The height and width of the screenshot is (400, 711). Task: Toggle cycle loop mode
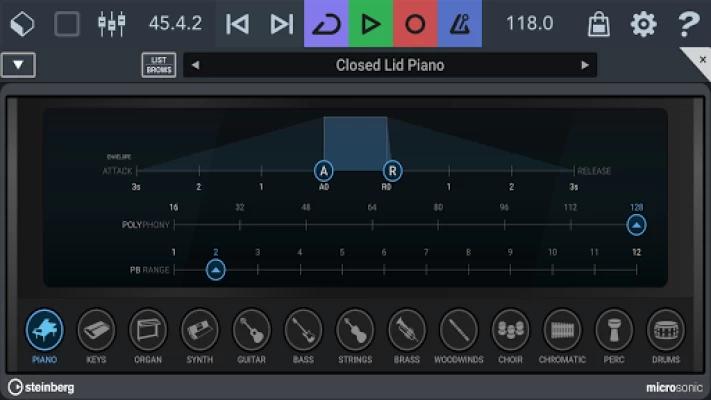click(326, 24)
